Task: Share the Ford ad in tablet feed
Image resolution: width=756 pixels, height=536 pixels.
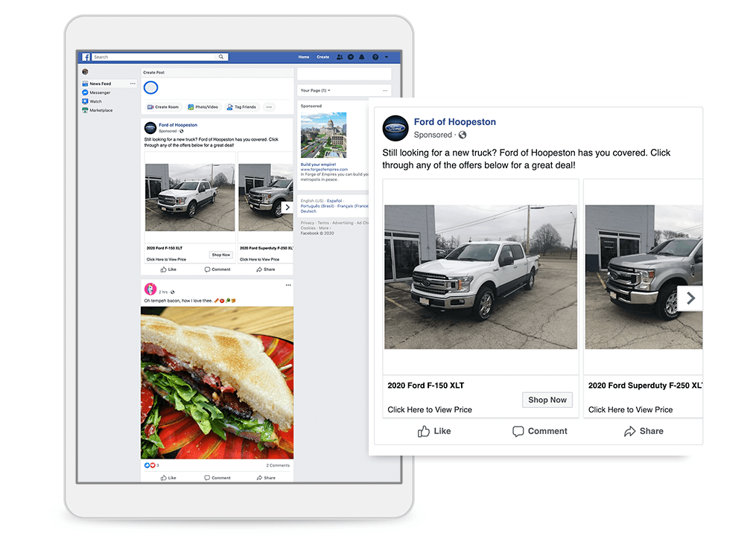Action: [266, 269]
